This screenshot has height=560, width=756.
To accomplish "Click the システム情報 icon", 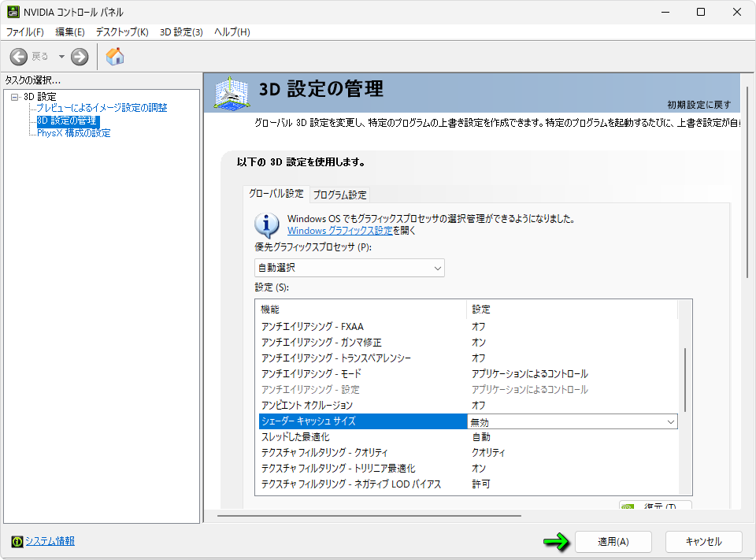I will click(x=17, y=542).
